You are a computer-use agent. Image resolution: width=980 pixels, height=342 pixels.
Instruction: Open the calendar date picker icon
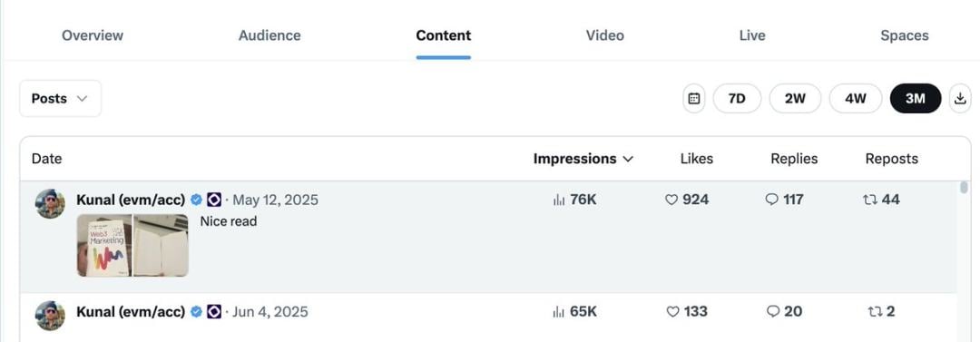(x=694, y=99)
